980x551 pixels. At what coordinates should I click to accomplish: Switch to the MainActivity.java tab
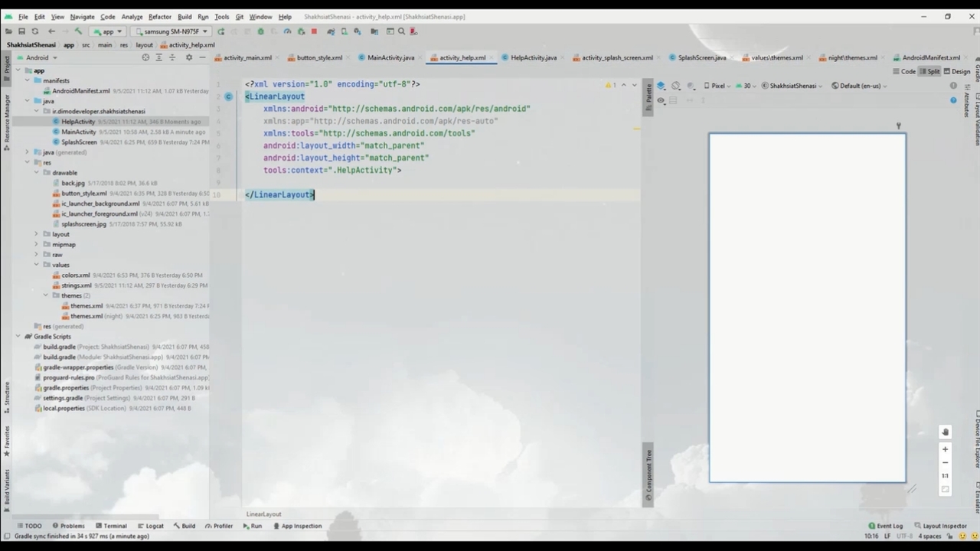click(387, 57)
